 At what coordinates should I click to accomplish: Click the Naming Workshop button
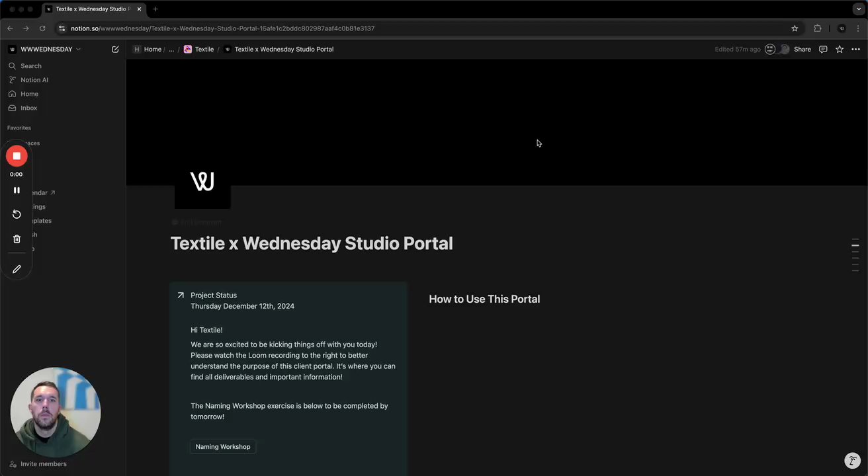[223, 447]
